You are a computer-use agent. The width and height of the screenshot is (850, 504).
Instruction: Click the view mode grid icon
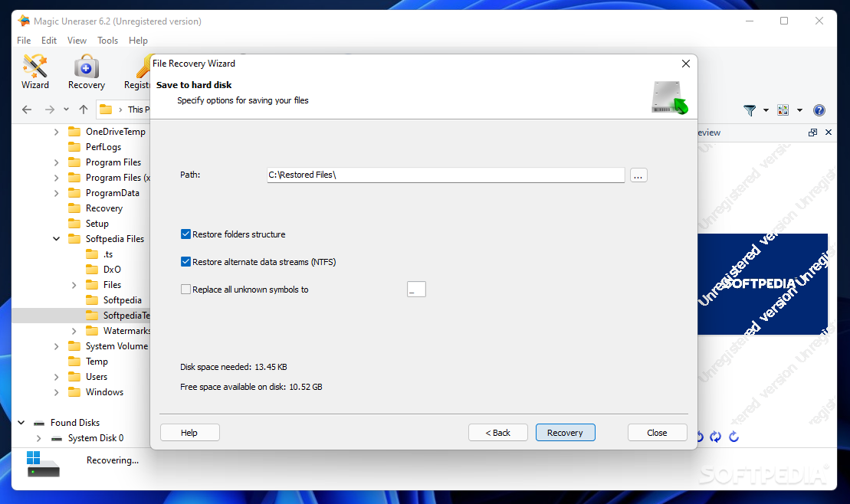[x=783, y=110]
